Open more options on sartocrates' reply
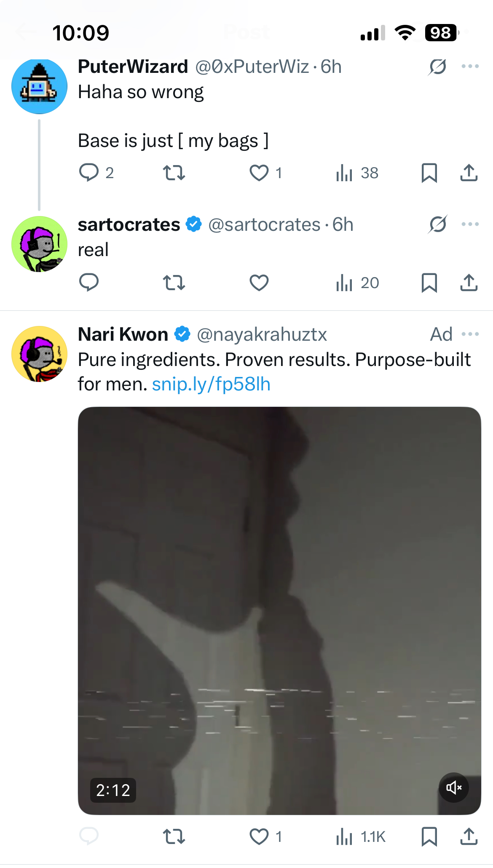 (470, 224)
